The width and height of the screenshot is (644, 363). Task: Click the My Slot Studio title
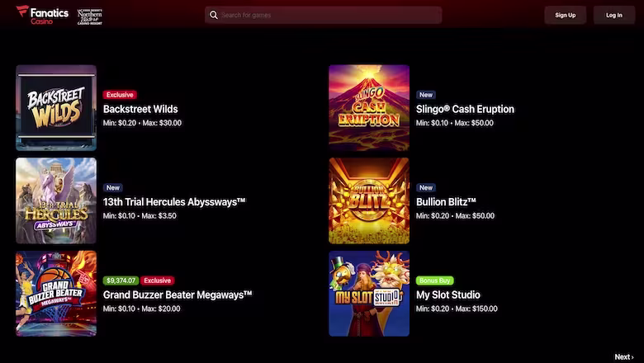click(x=448, y=295)
